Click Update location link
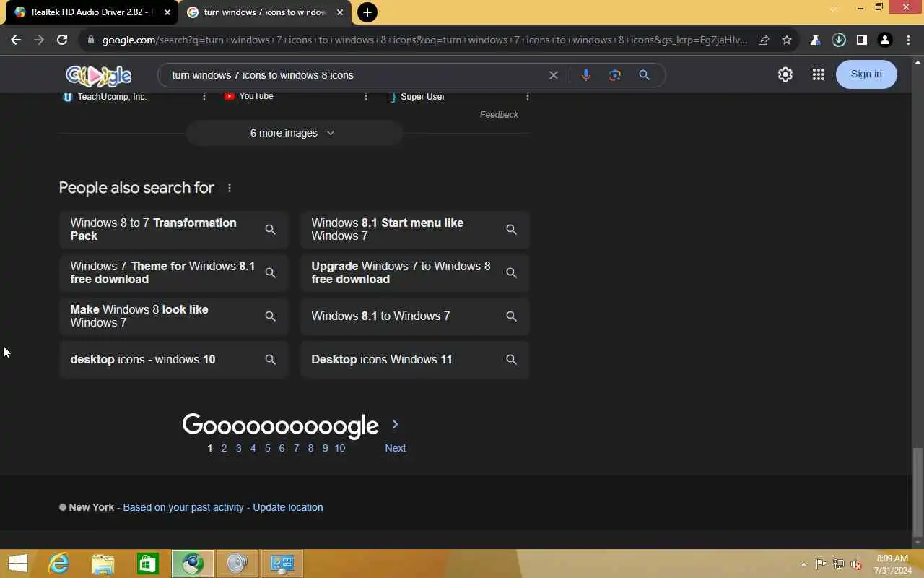Screen dimensions: 924x578 click(x=288, y=507)
